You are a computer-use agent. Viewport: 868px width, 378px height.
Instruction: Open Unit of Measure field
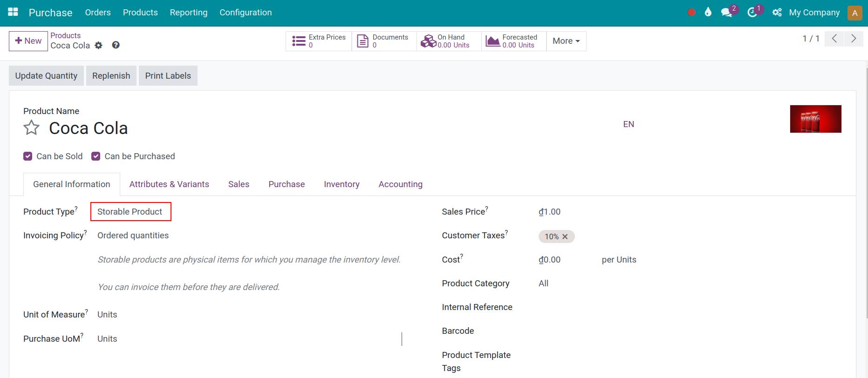[x=249, y=315]
